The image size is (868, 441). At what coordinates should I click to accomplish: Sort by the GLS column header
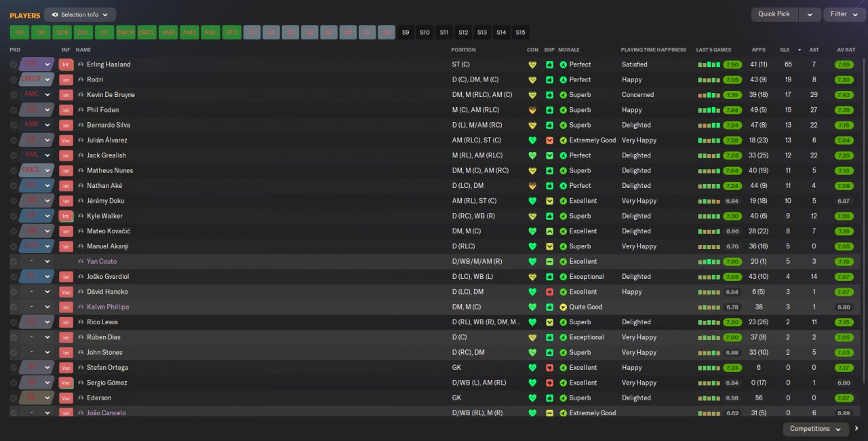click(x=785, y=50)
